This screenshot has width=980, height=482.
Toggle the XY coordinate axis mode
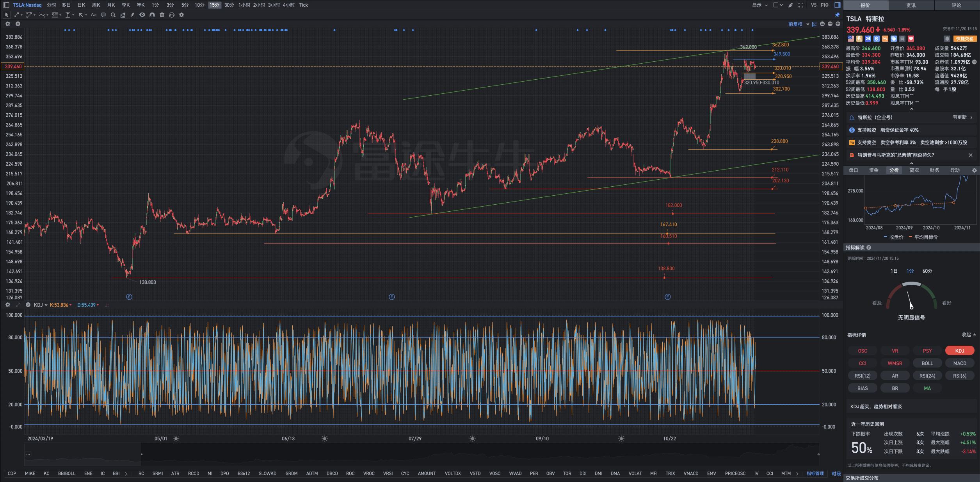click(815, 24)
